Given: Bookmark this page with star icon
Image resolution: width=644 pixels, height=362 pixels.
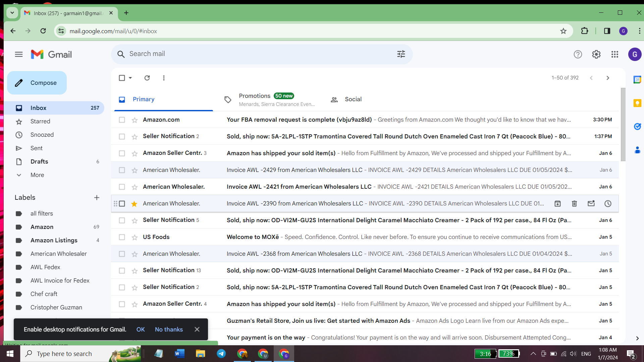Looking at the screenshot, I should pyautogui.click(x=563, y=31).
